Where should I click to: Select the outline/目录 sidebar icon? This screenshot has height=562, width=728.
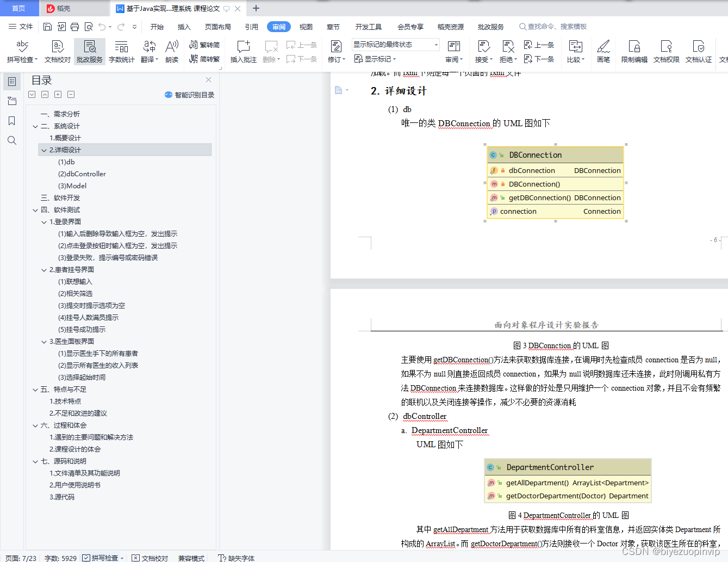(x=12, y=82)
